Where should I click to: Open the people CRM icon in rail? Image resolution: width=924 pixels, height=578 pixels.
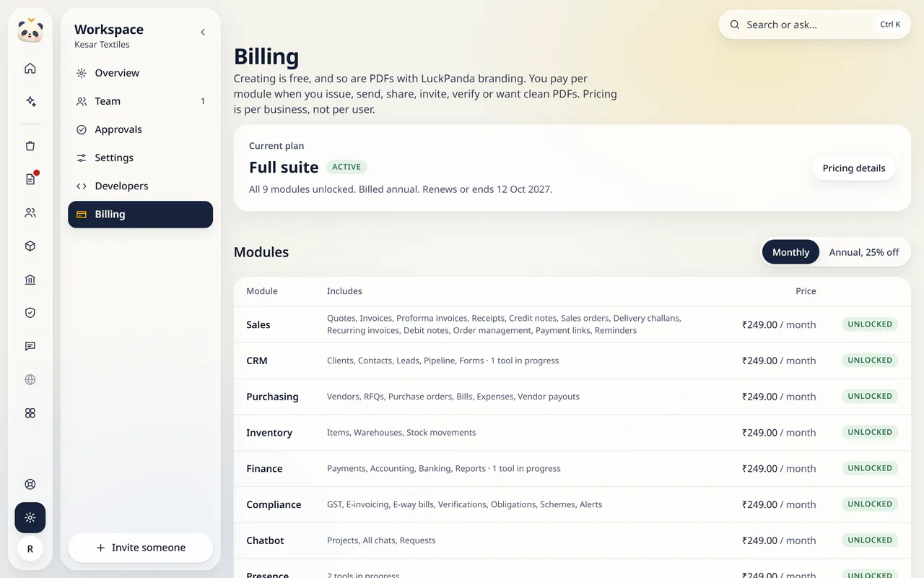pyautogui.click(x=30, y=213)
